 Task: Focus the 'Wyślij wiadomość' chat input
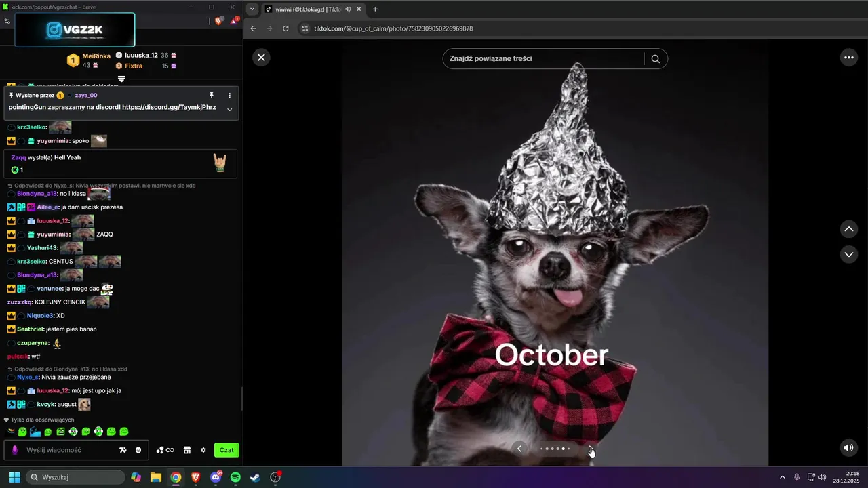(68, 450)
